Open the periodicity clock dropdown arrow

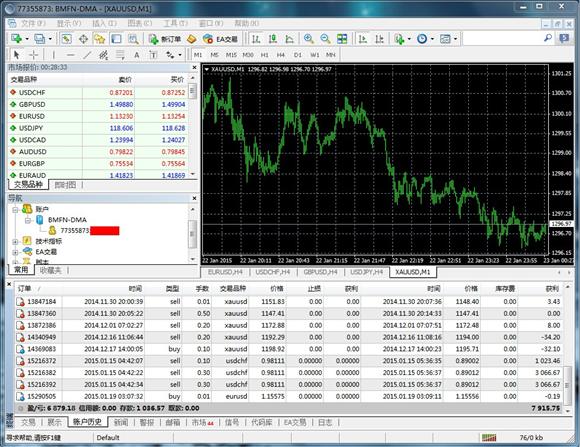pos(432,39)
